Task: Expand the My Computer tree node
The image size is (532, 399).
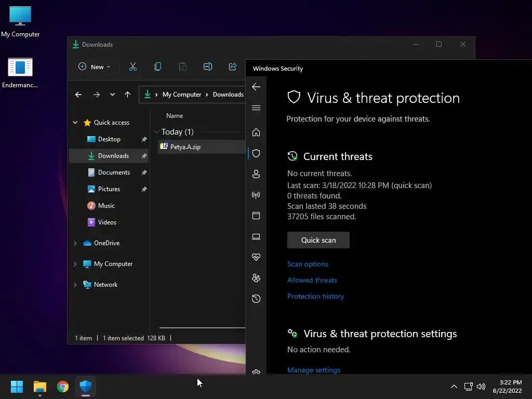Action: pos(75,264)
